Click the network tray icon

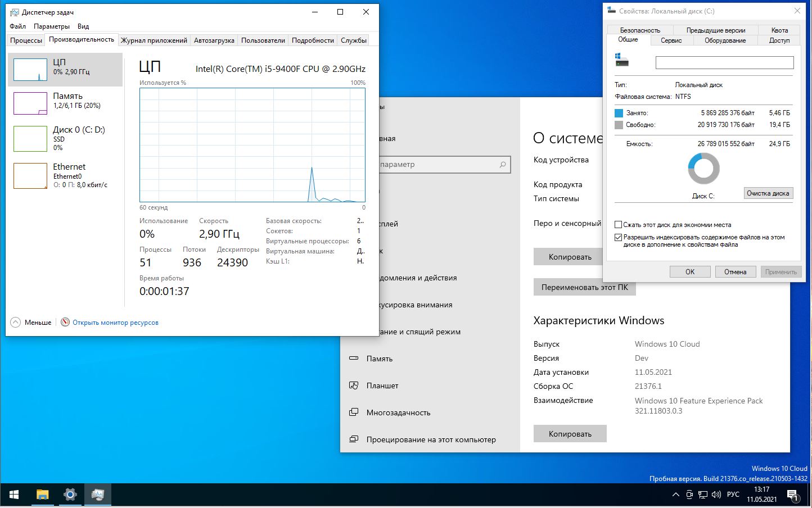pyautogui.click(x=703, y=495)
